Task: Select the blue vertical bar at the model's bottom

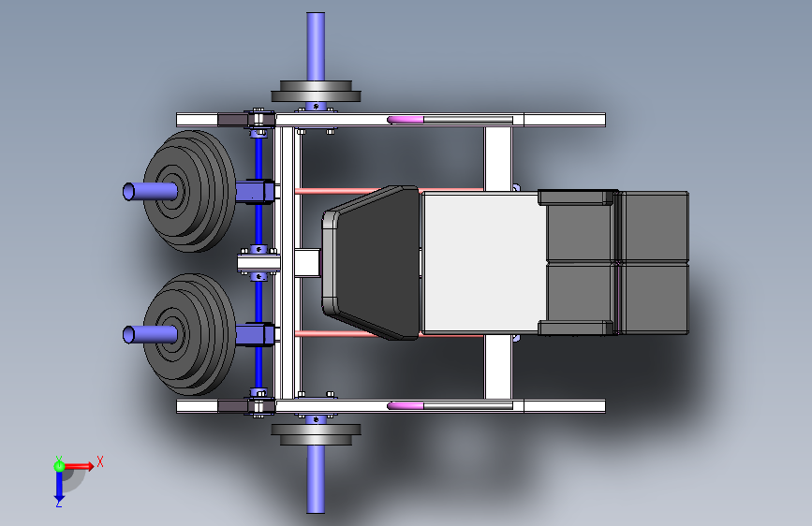Action: coord(316,479)
